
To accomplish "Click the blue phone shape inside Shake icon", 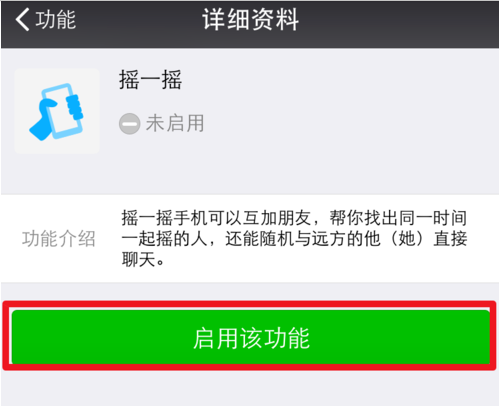I will click(63, 113).
